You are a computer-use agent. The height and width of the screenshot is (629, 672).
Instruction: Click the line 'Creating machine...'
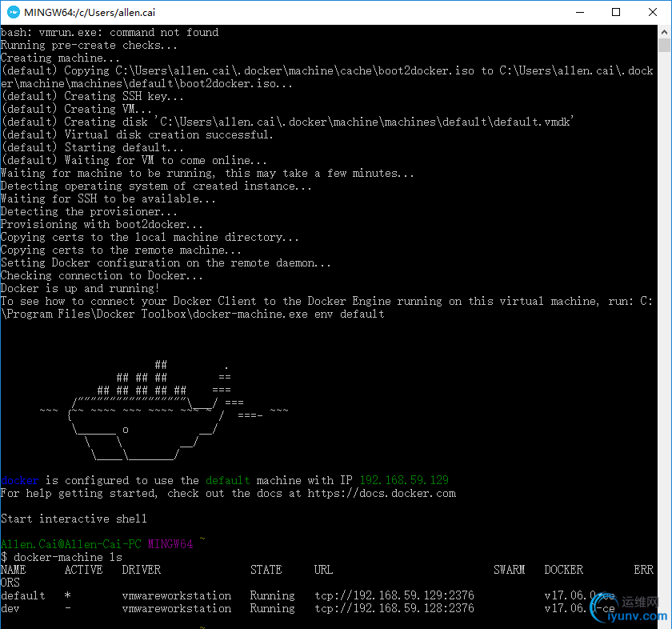(61, 58)
